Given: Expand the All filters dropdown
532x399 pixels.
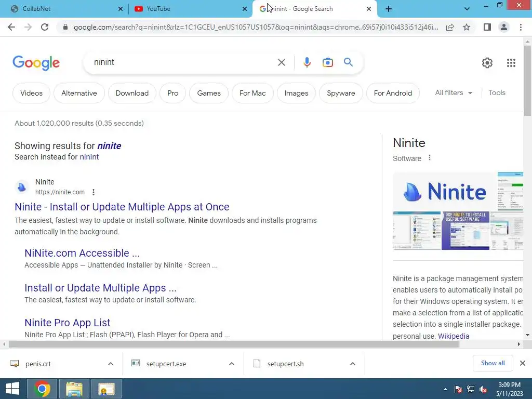Looking at the screenshot, I should [x=454, y=92].
